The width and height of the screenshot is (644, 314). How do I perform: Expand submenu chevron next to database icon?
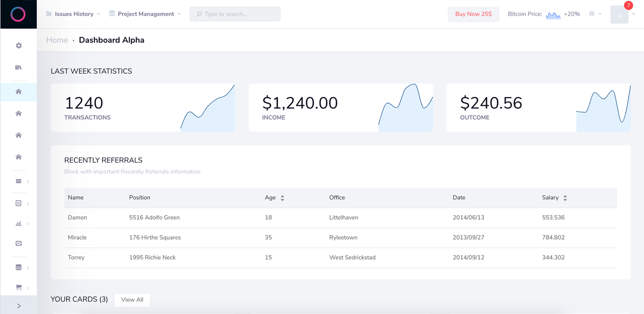(x=28, y=268)
